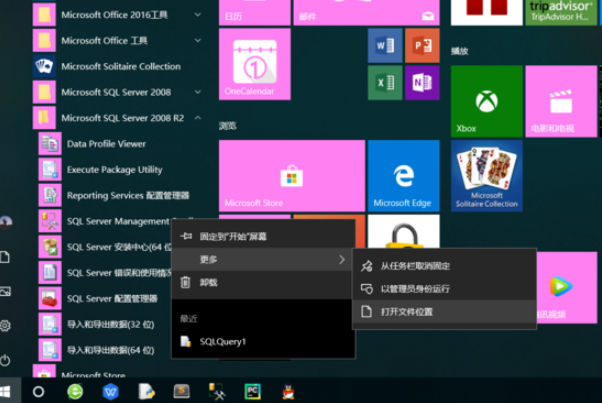Viewport: 602px width, 403px height.
Task: Select 固定到"开始"屏幕 context menu item
Action: click(263, 236)
